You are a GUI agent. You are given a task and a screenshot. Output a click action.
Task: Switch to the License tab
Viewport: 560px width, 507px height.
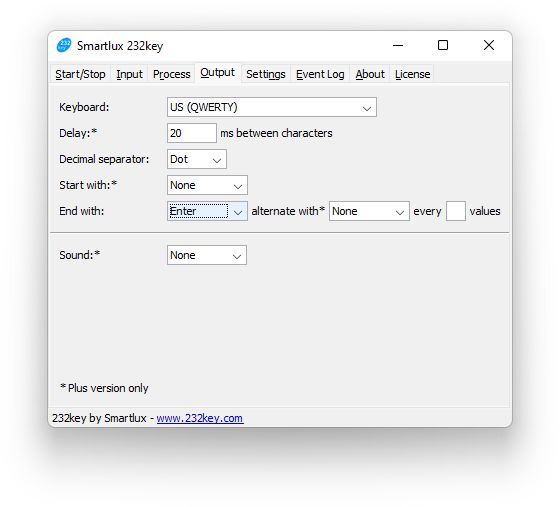click(x=412, y=74)
